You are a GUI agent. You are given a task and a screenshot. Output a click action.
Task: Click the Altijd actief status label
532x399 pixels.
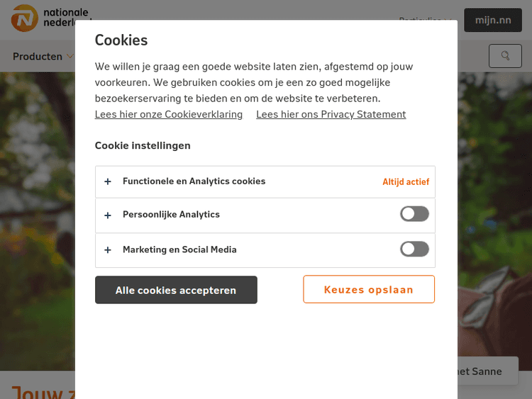[406, 182]
